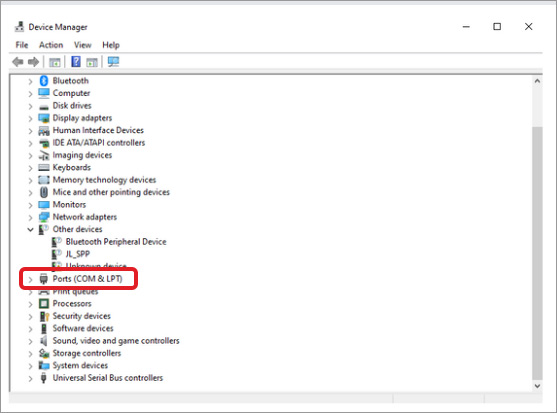Click Scan for hardware changes monitor icon
557x413 pixels.
(x=113, y=62)
